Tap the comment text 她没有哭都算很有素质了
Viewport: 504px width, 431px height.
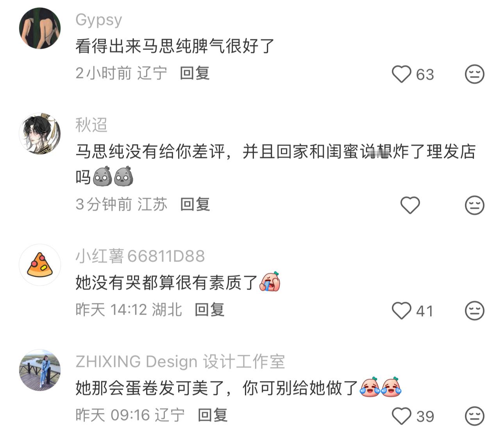166,282
